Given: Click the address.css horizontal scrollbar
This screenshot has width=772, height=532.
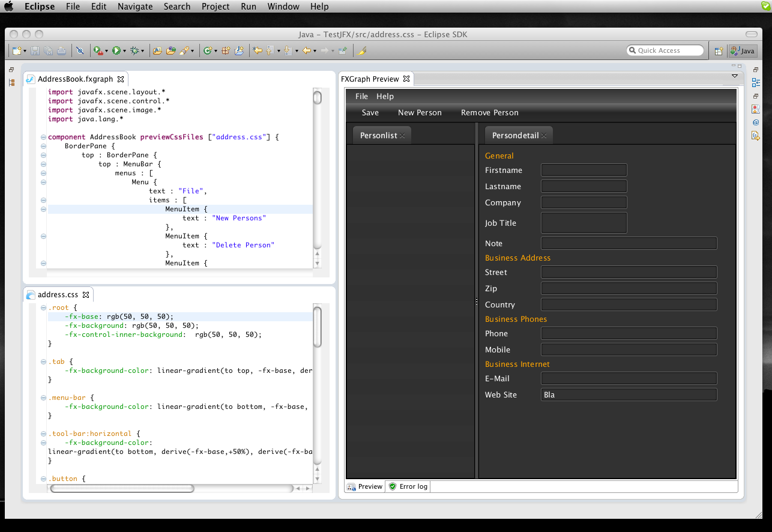Looking at the screenshot, I should coord(122,488).
